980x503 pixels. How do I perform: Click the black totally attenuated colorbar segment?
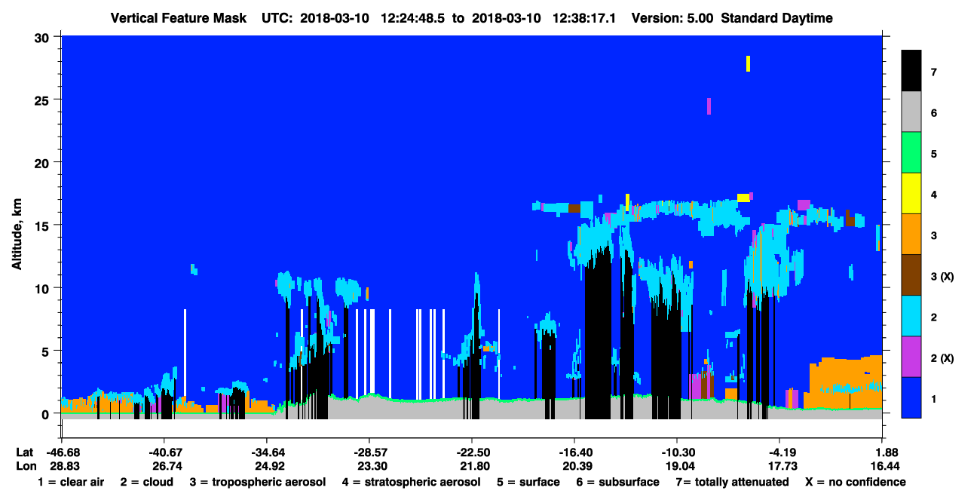tap(911, 71)
